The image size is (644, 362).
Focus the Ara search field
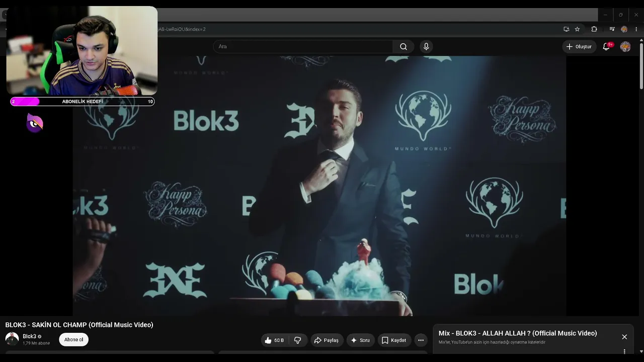(303, 47)
